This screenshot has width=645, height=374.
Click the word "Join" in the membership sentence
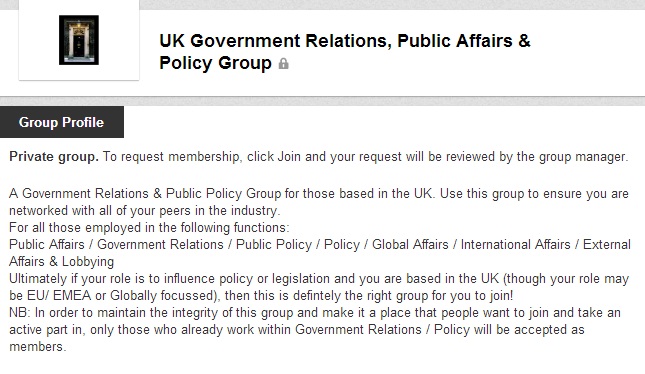click(x=289, y=157)
